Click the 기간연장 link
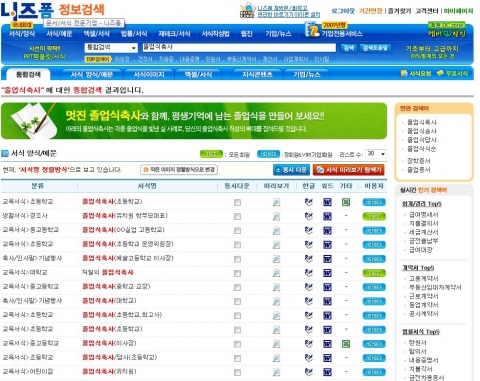 [370, 11]
